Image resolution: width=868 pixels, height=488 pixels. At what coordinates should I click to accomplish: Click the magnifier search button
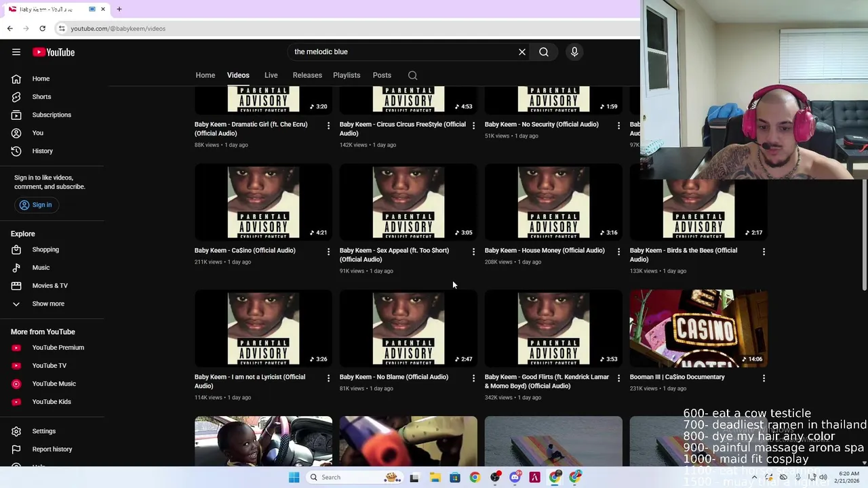(544, 52)
